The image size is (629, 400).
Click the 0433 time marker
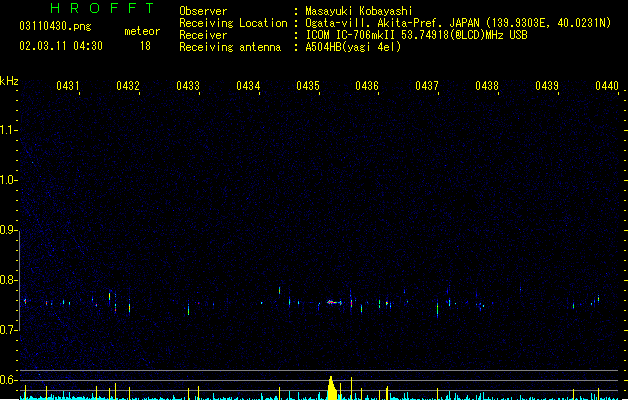(x=188, y=86)
